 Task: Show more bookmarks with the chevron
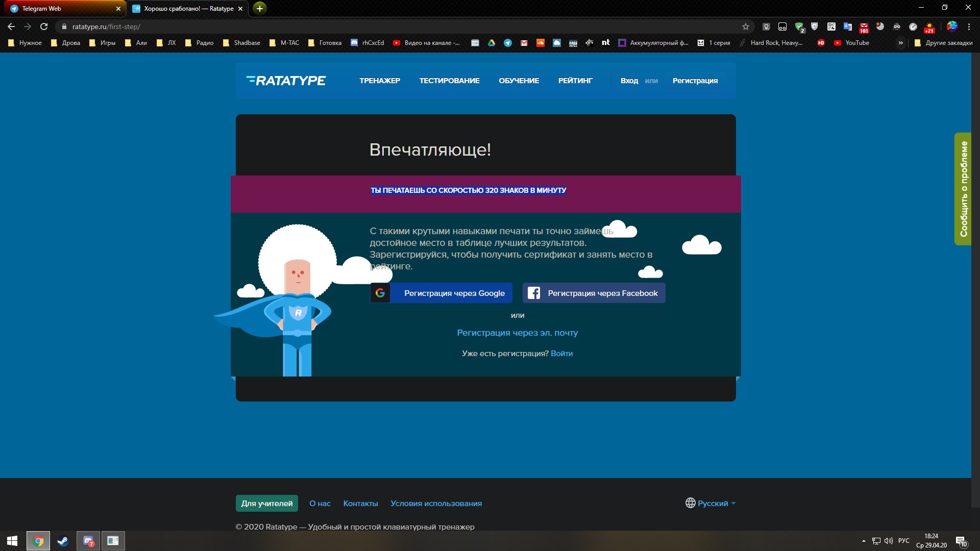(901, 43)
